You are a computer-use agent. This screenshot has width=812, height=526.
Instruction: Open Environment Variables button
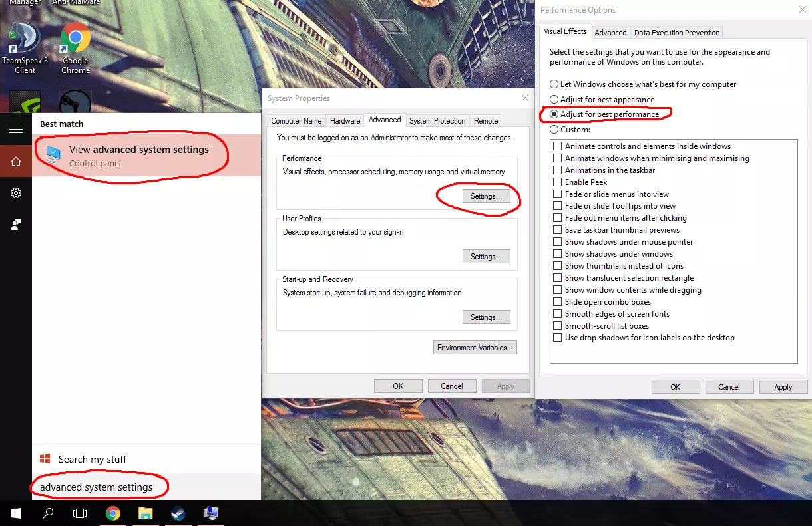(475, 348)
